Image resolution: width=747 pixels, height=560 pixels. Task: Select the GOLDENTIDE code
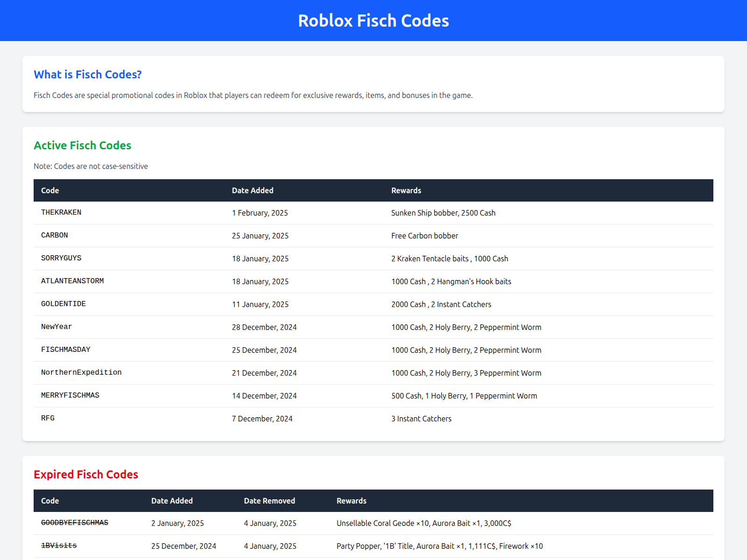63,304
